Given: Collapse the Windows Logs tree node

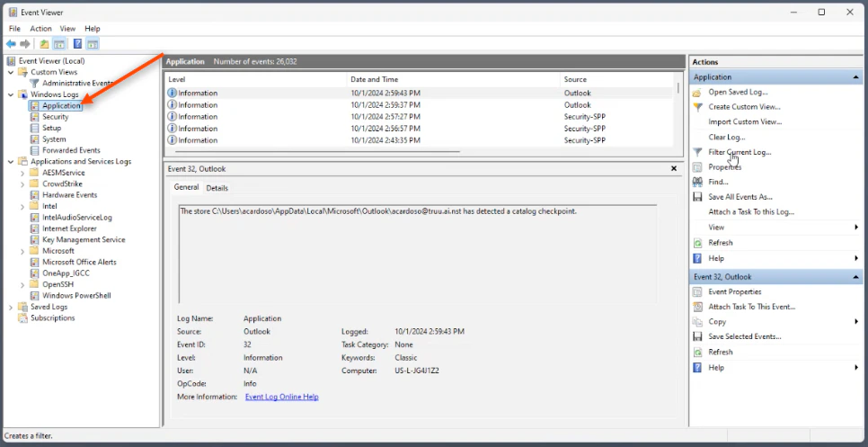Looking at the screenshot, I should point(11,94).
